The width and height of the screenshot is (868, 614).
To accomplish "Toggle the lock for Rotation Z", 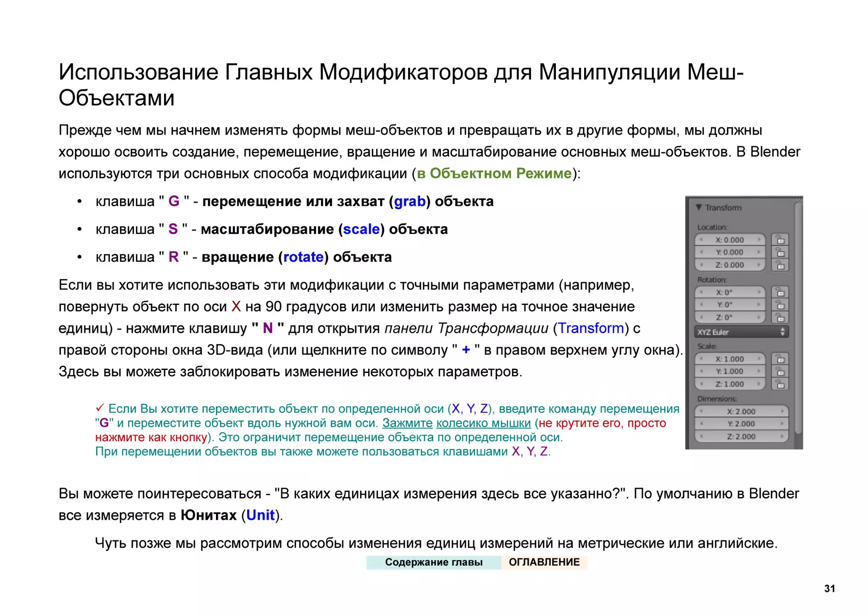I will pos(780,317).
